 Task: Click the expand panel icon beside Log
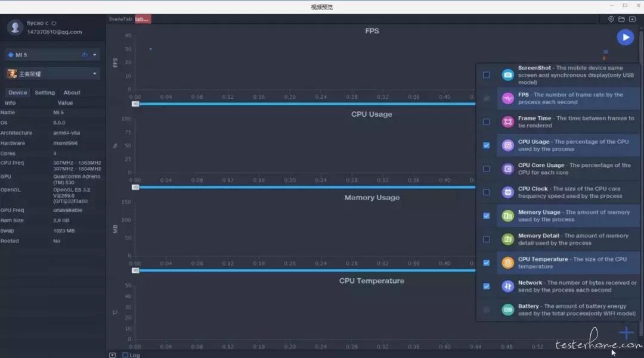pos(113,354)
